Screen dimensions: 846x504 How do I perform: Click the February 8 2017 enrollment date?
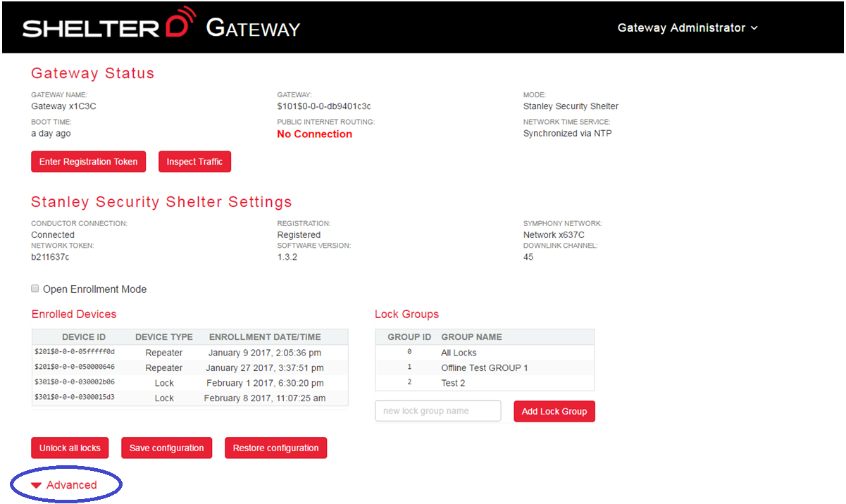(265, 398)
